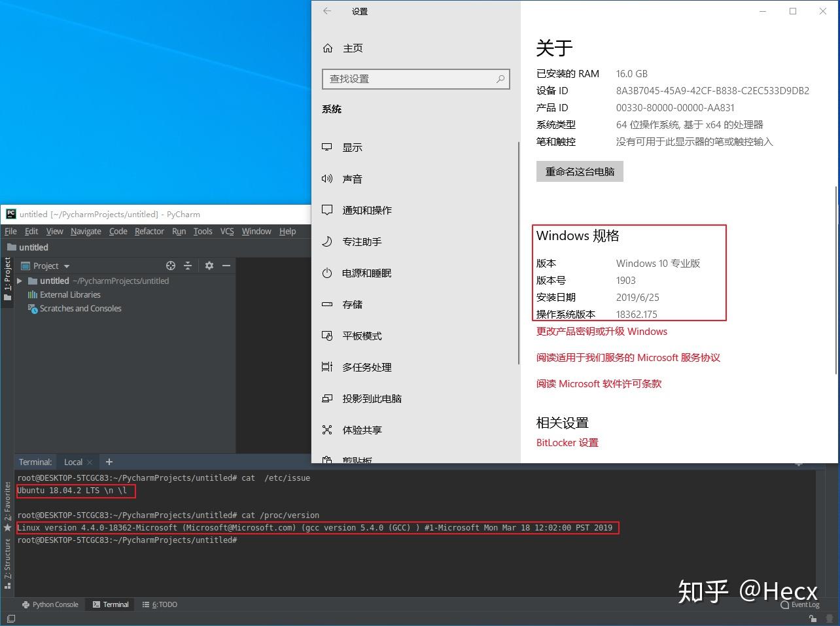Image resolution: width=840 pixels, height=626 pixels.
Task: Open the Project view settings gear icon
Action: click(208, 266)
